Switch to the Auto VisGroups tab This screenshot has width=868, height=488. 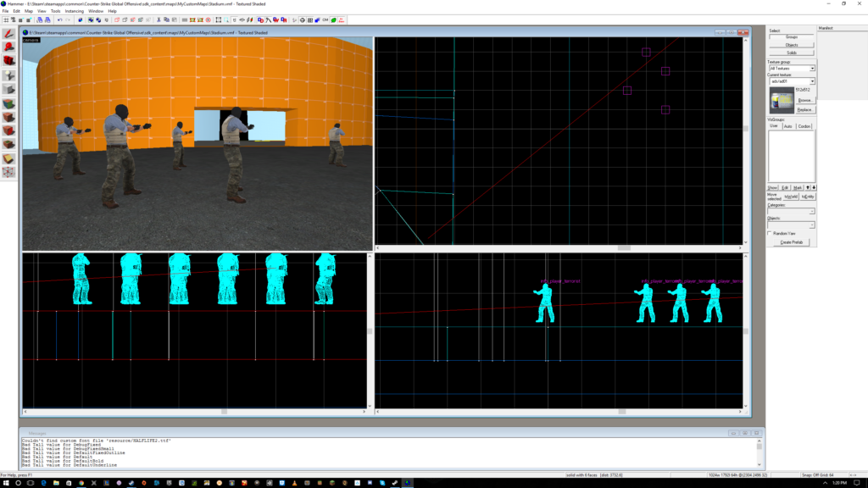click(x=787, y=126)
